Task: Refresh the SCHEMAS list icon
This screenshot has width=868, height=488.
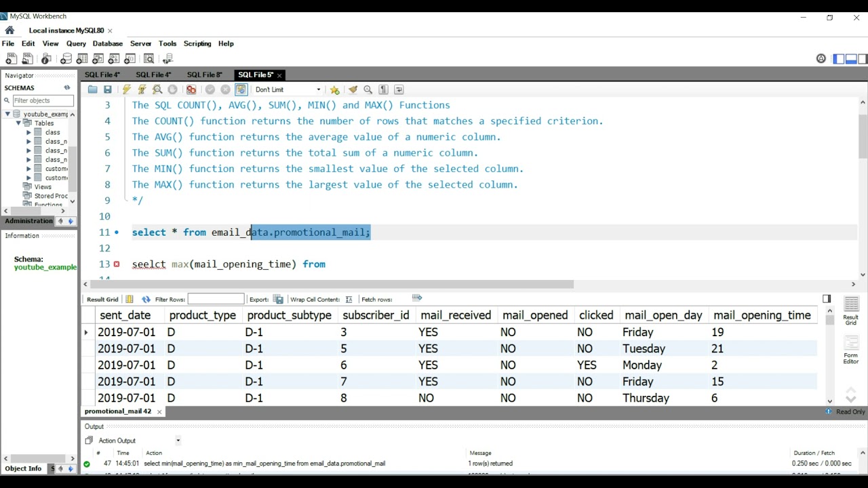Action: pos(67,87)
